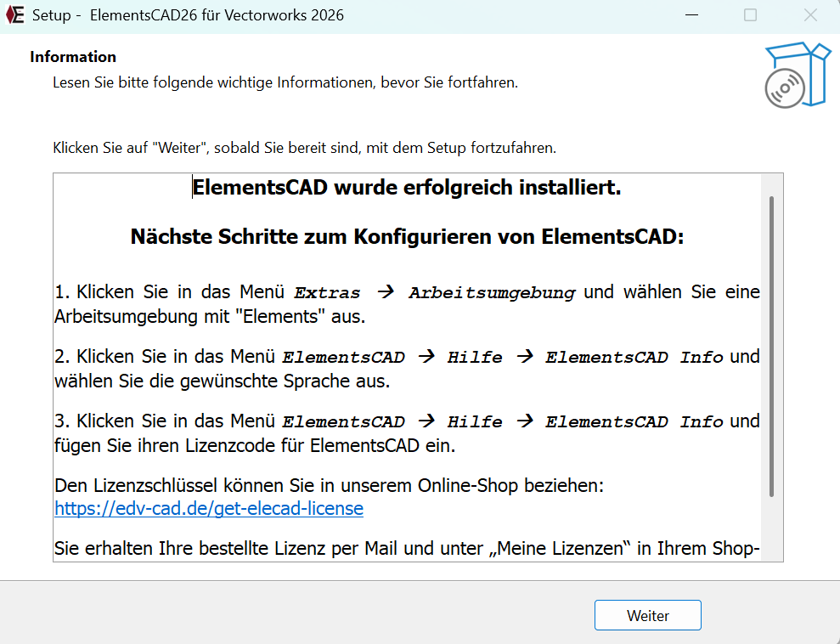The height and width of the screenshot is (644, 840).
Task: Place cursor in step 2 language instruction
Action: 223,381
